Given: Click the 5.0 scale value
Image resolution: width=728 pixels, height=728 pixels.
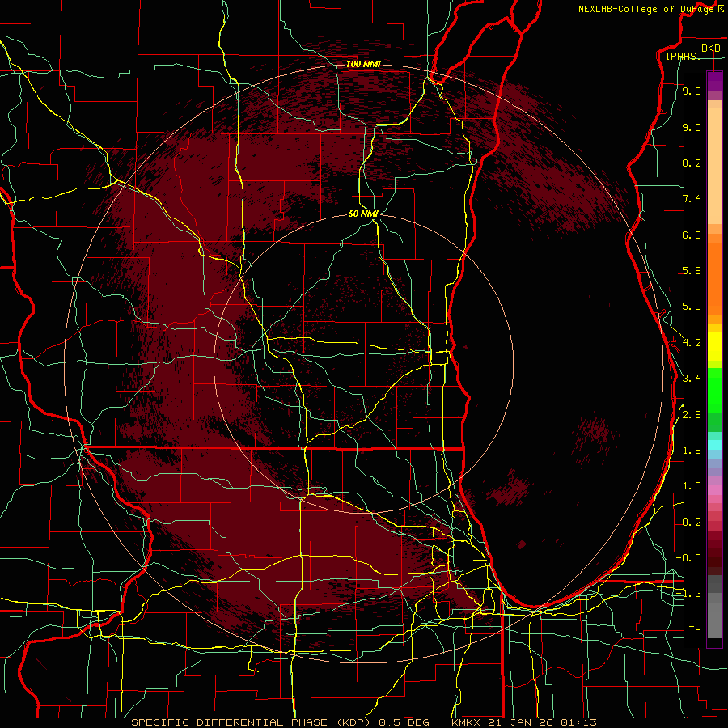Looking at the screenshot, I should [x=692, y=307].
